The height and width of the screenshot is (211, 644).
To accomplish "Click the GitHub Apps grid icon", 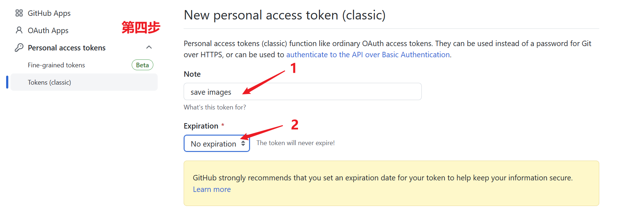I will pyautogui.click(x=19, y=13).
